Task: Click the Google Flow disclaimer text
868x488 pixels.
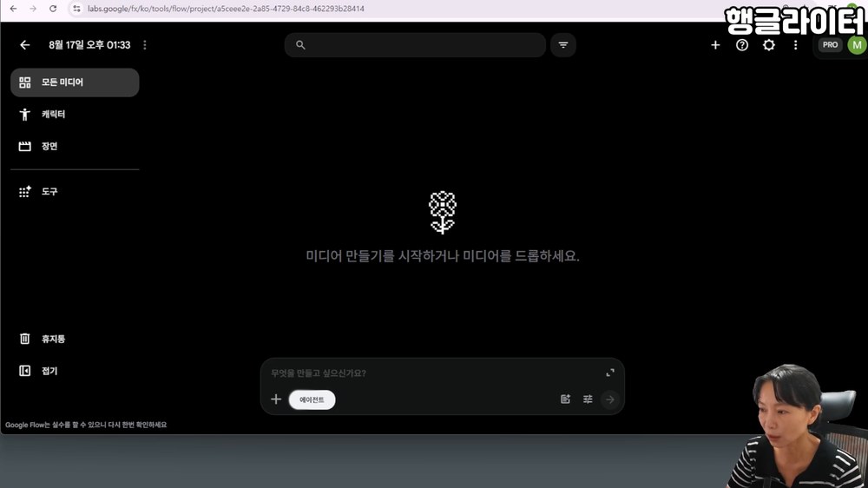Action: click(x=86, y=425)
